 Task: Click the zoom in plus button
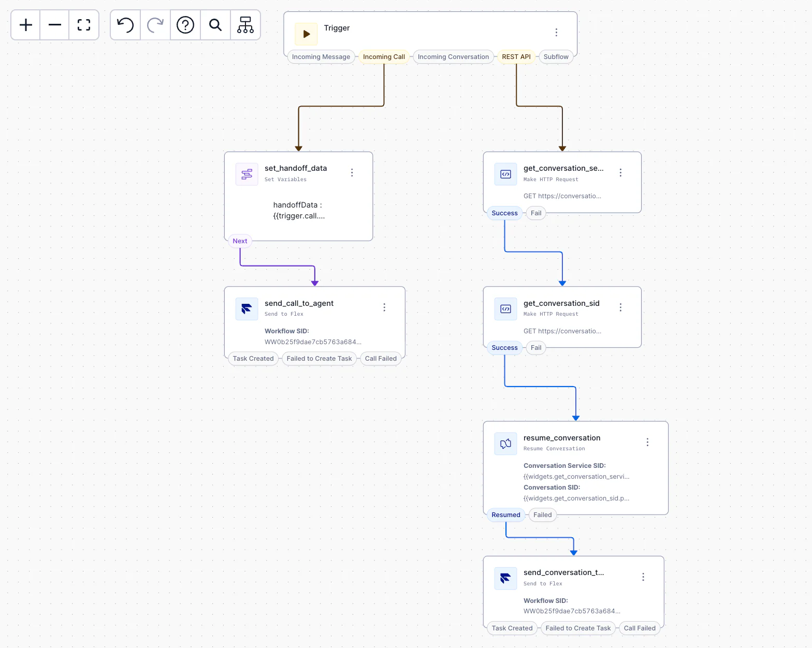pyautogui.click(x=26, y=25)
